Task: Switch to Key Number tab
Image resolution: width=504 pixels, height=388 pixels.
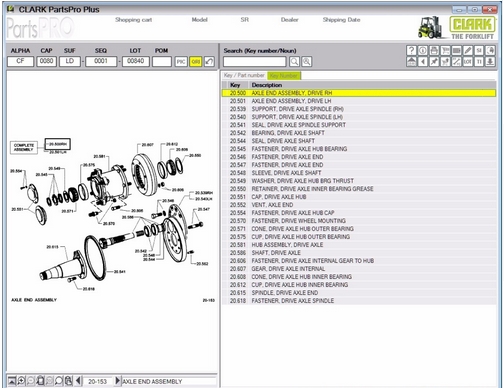Action: 284,76
